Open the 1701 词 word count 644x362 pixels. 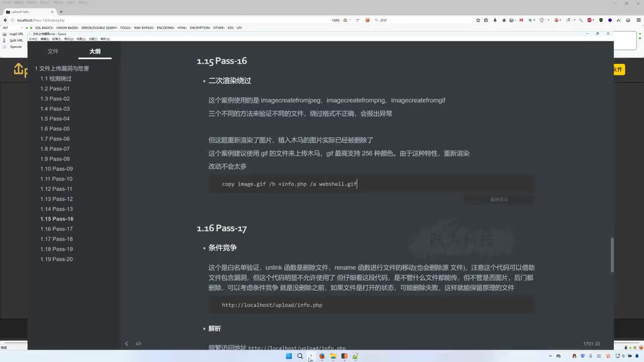(592, 344)
